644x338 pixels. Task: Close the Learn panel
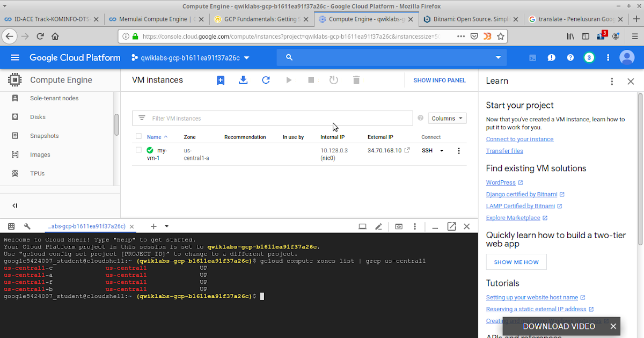click(631, 82)
